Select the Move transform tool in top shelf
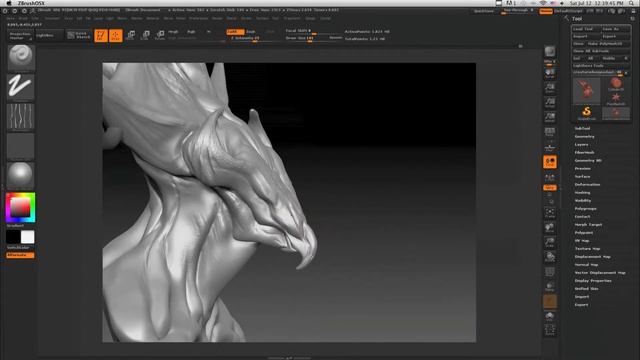The image size is (640, 360). [x=131, y=36]
